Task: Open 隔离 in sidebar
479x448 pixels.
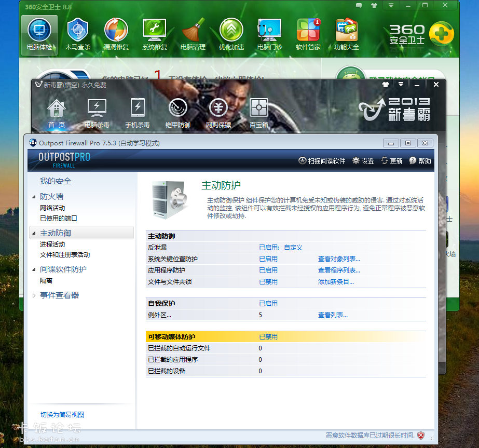Action: tap(46, 281)
